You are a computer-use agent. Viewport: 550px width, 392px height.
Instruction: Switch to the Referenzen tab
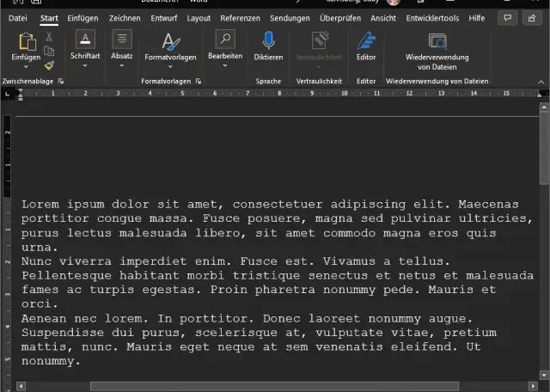pyautogui.click(x=241, y=18)
